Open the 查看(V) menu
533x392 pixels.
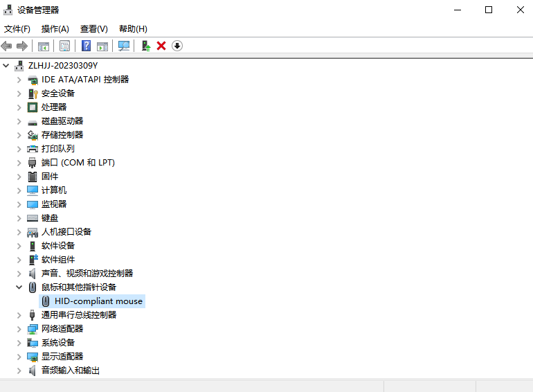click(93, 28)
